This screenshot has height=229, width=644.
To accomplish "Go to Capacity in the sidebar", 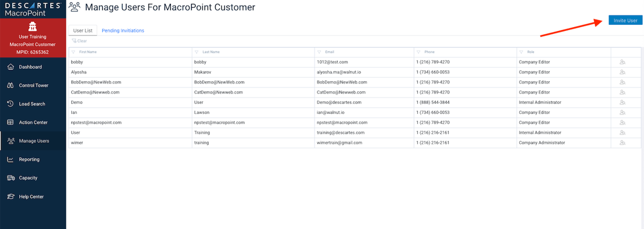I will (x=33, y=178).
